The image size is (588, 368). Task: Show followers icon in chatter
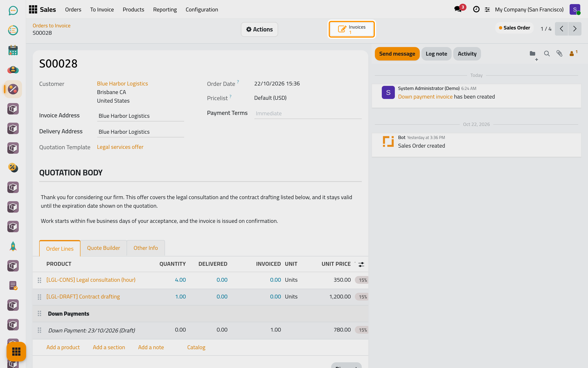point(573,53)
